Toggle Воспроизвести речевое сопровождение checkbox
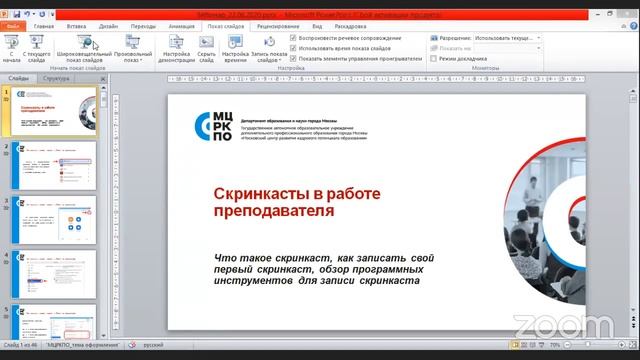Image resolution: width=640 pixels, height=360 pixels. pyautogui.click(x=293, y=38)
